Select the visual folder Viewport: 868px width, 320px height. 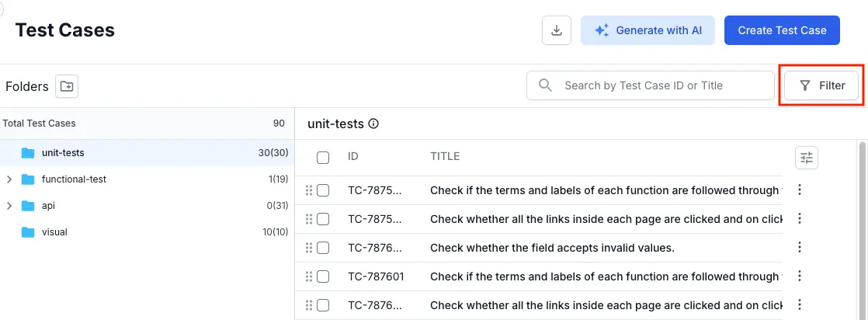click(x=54, y=231)
